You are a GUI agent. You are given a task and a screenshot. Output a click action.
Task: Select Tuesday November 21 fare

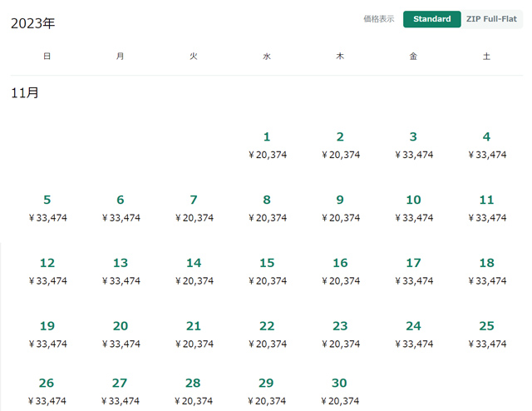[194, 334]
